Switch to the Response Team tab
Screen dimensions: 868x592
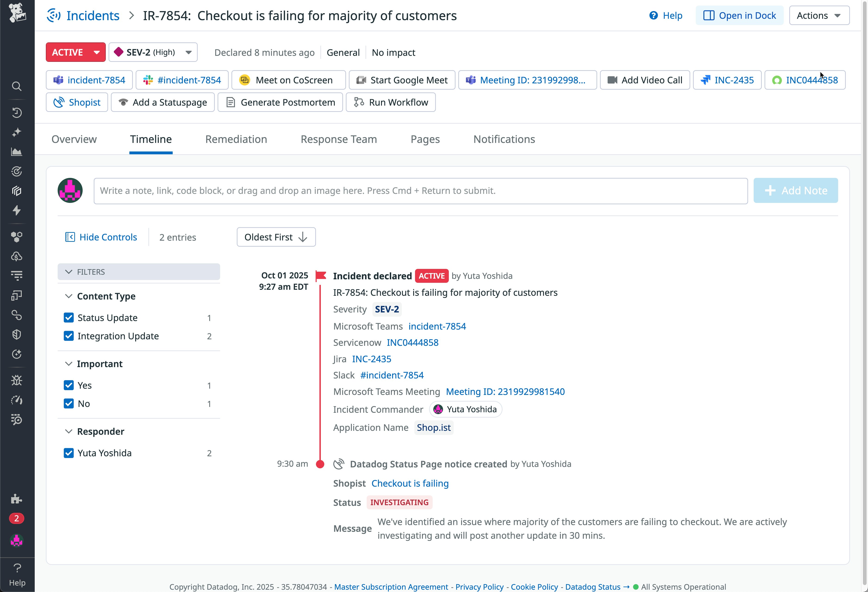[338, 139]
